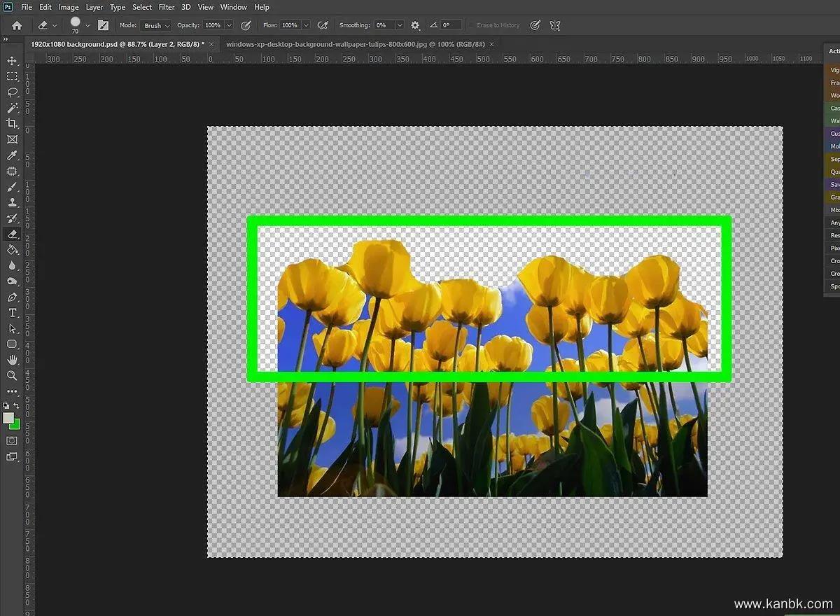Open the brush preset picker arrow
840x616 pixels.
click(87, 25)
